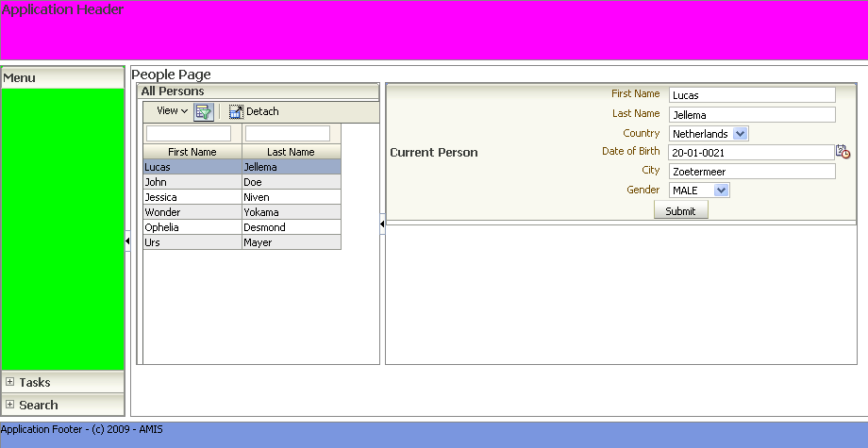Toggle the query-by-example filter icon

pyautogui.click(x=204, y=111)
